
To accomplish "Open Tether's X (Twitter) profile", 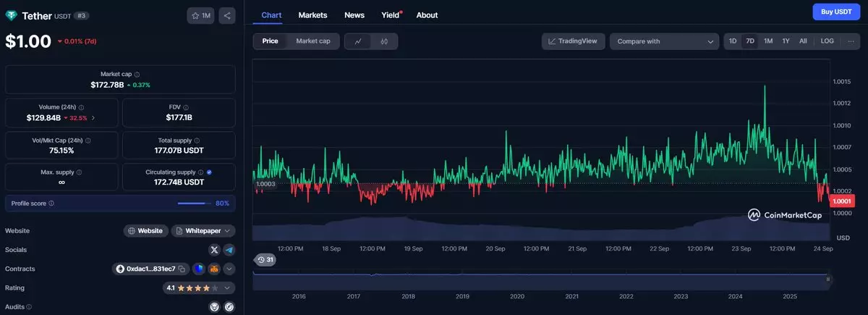I will point(214,250).
